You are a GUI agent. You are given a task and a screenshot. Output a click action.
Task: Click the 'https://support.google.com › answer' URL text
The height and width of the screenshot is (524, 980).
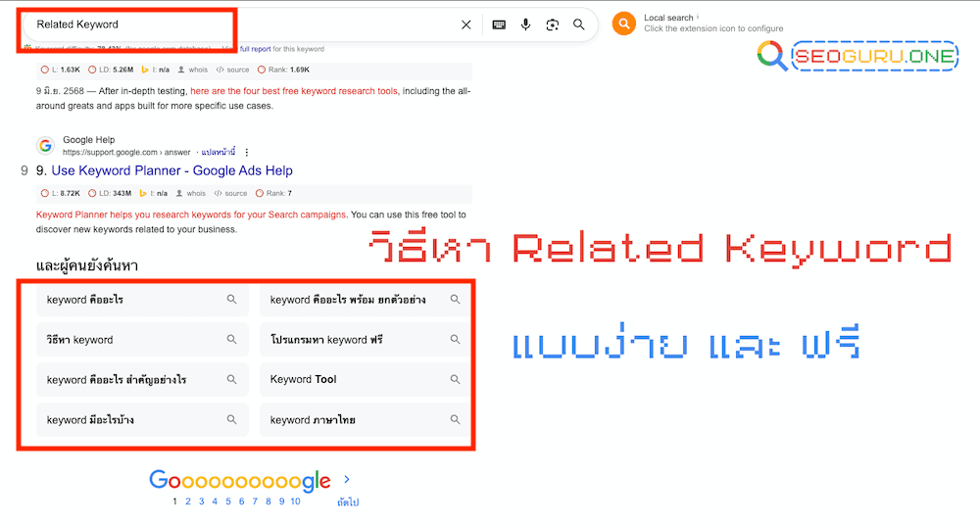[x=126, y=153]
